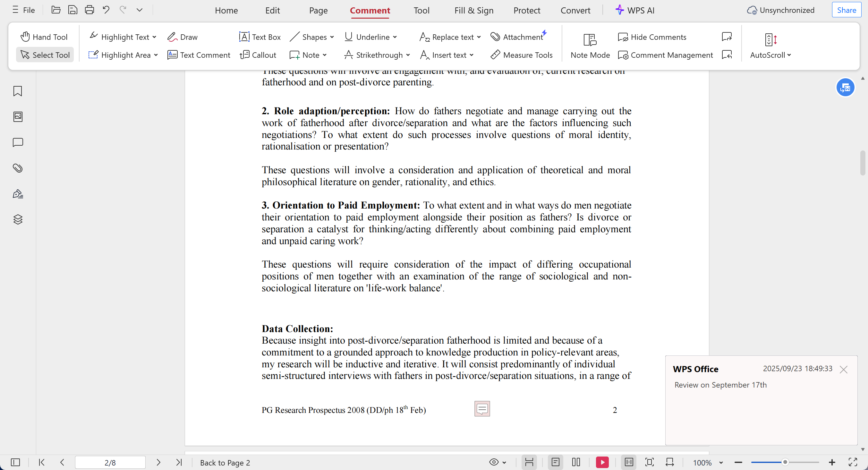Image resolution: width=868 pixels, height=470 pixels.
Task: Apply the Underline tool
Action: [x=367, y=37]
